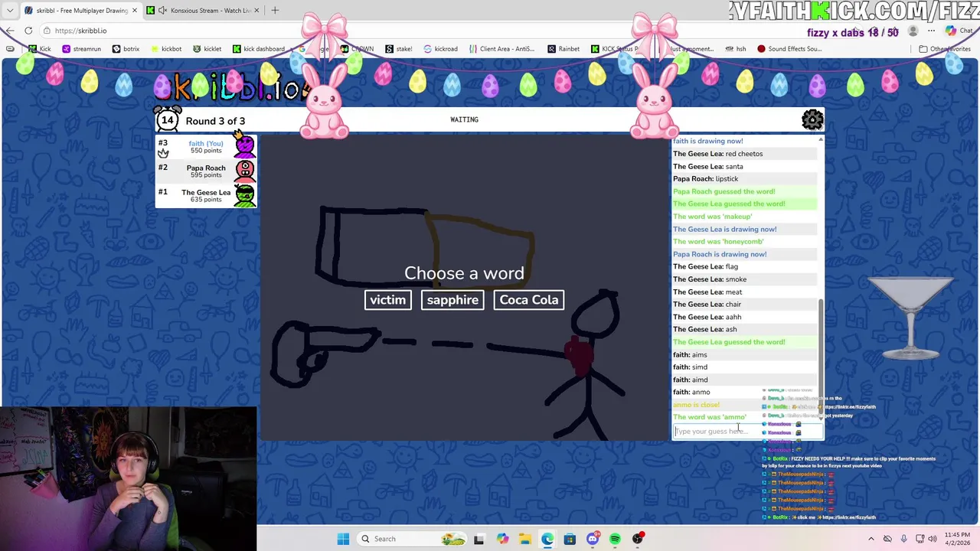
Task: Unmute the Konsxious Stream tab audio icon
Action: pos(162,10)
